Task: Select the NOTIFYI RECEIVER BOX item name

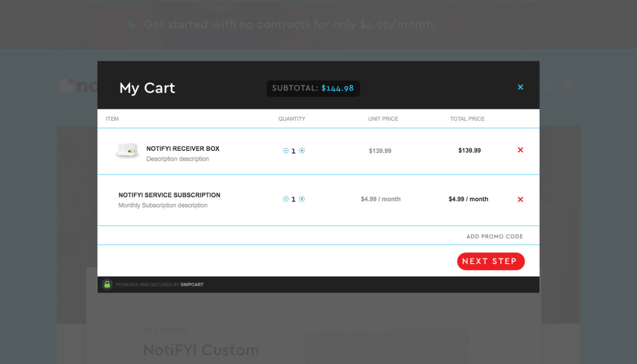Action: [183, 149]
